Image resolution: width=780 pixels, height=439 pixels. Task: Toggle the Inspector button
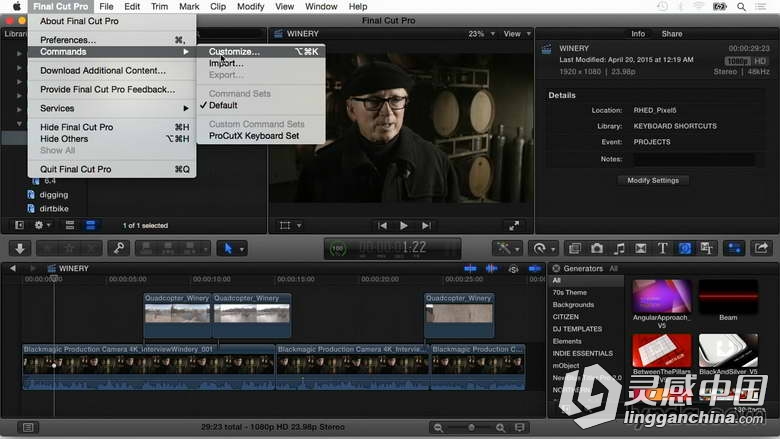click(734, 248)
